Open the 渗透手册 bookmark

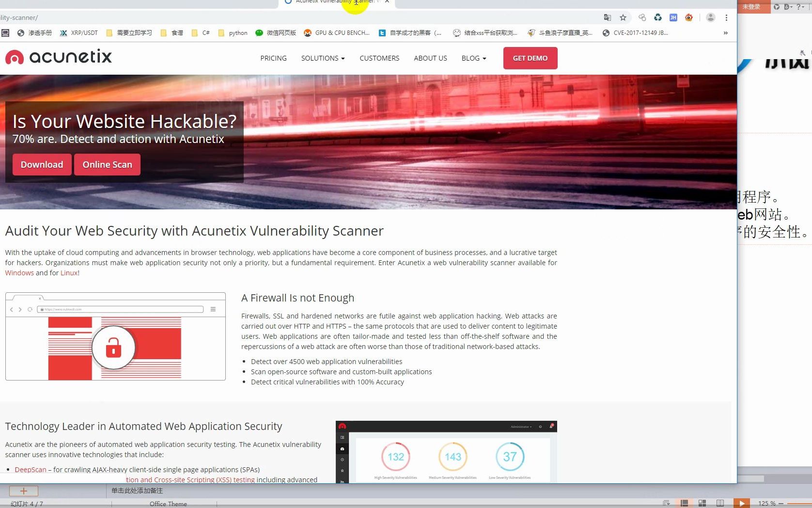(x=34, y=33)
